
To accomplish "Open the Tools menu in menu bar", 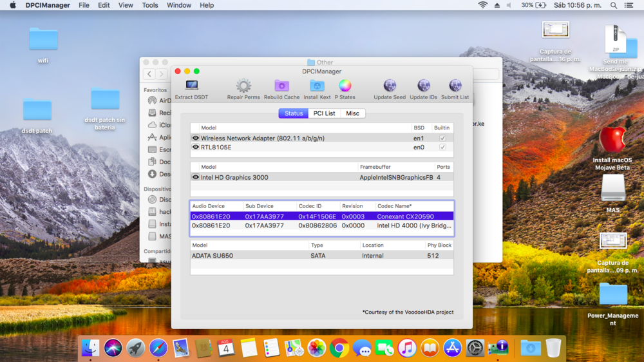I will click(150, 5).
